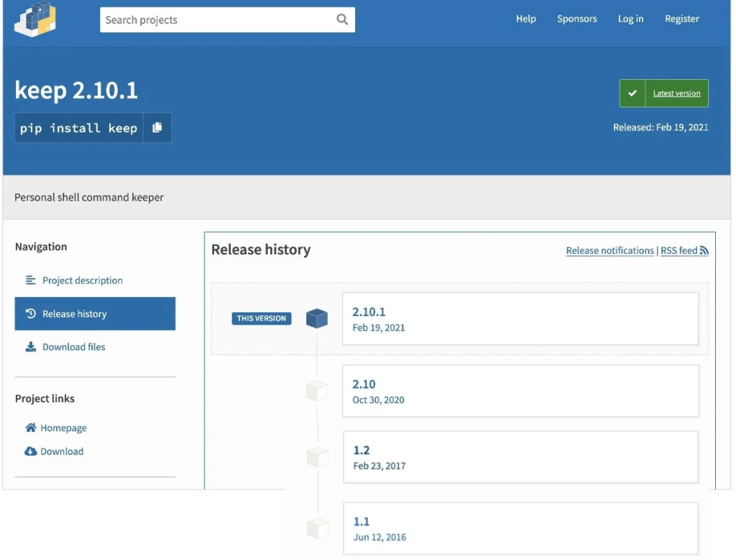The height and width of the screenshot is (560, 736).
Task: Click the Log in link
Action: 630,19
